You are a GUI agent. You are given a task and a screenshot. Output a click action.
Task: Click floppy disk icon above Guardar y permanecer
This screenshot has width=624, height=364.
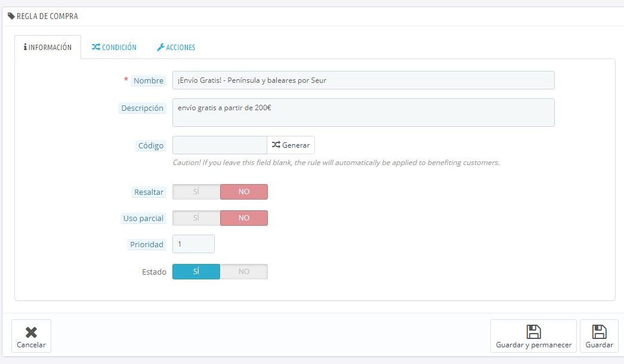pos(534,331)
